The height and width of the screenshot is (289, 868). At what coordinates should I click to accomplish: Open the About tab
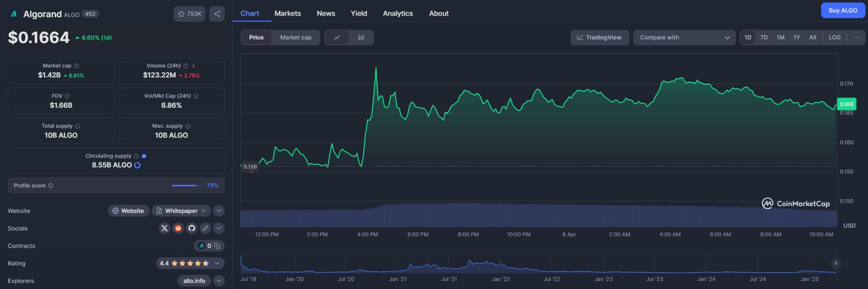[x=439, y=14]
